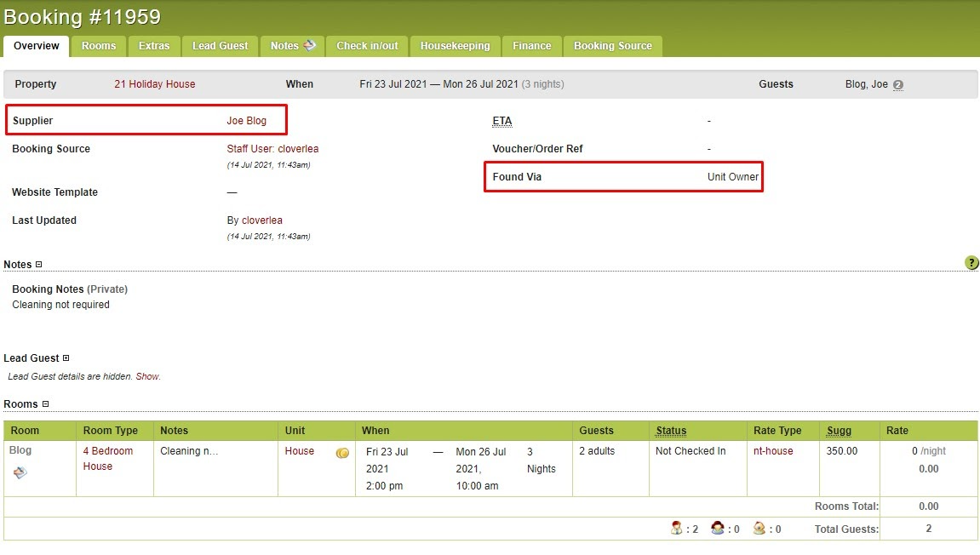
Task: Click the infants guest count icon
Action: click(x=759, y=528)
